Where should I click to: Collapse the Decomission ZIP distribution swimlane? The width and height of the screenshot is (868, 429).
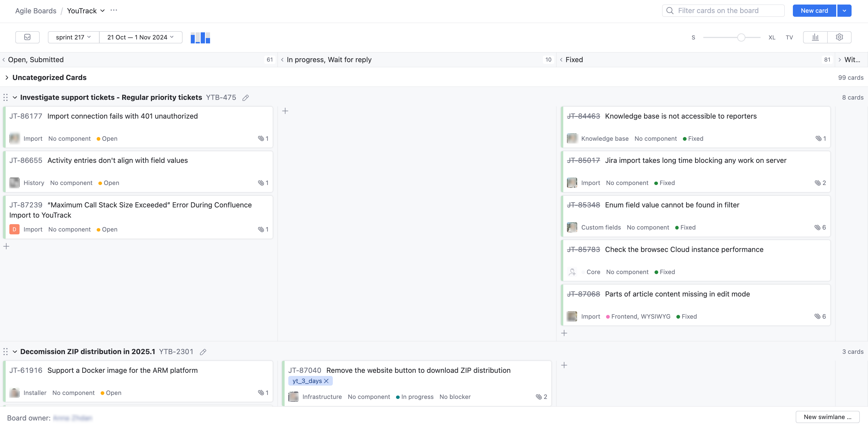tap(15, 352)
